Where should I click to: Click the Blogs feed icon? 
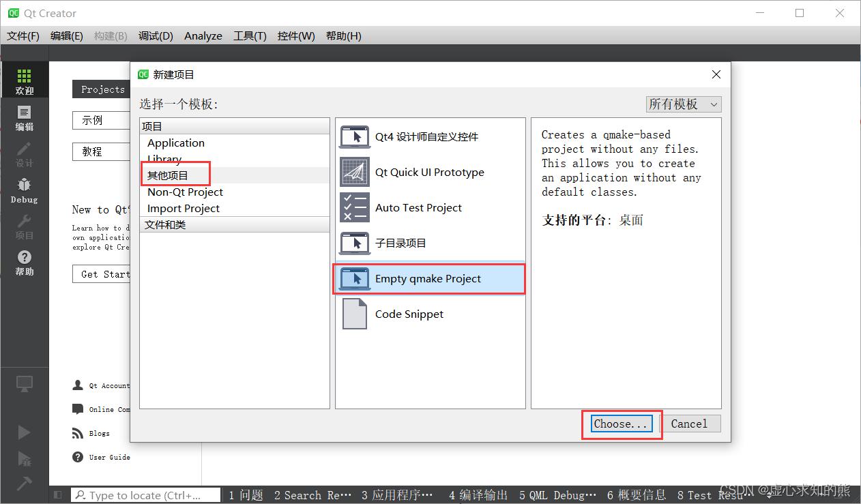[78, 433]
